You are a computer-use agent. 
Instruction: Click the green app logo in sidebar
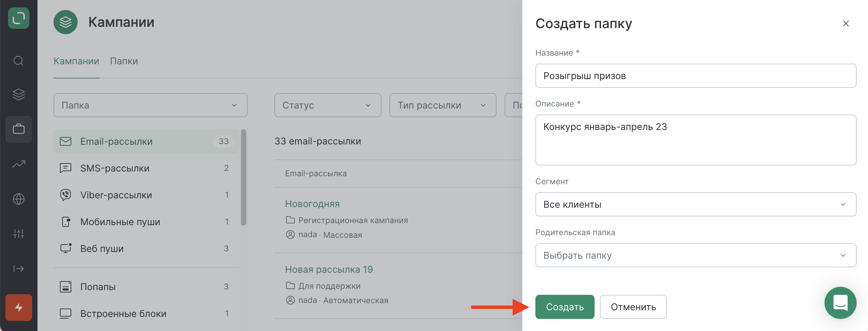coord(18,18)
